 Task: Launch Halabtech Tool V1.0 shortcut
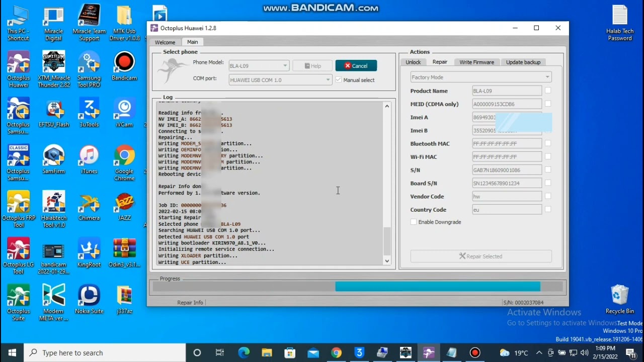click(x=53, y=210)
